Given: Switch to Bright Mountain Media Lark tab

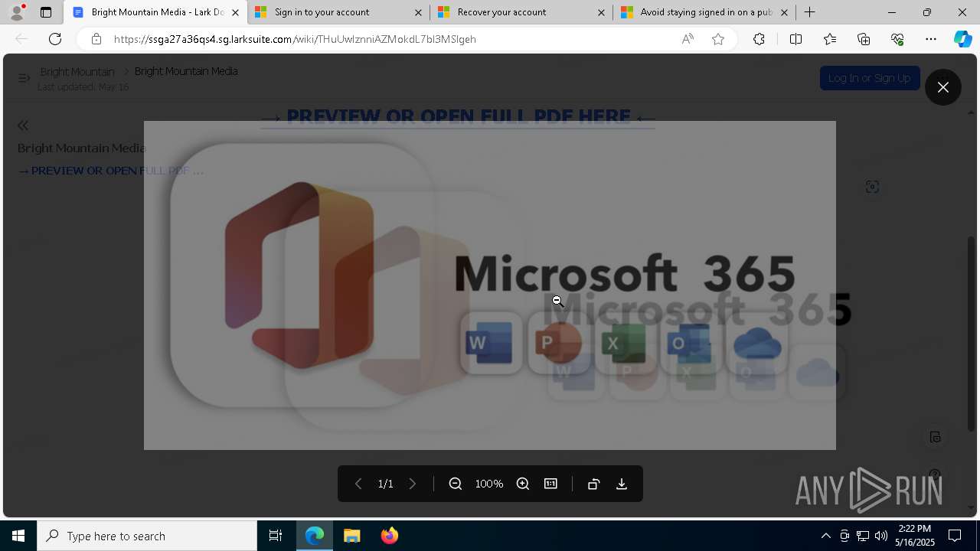Looking at the screenshot, I should click(x=147, y=12).
